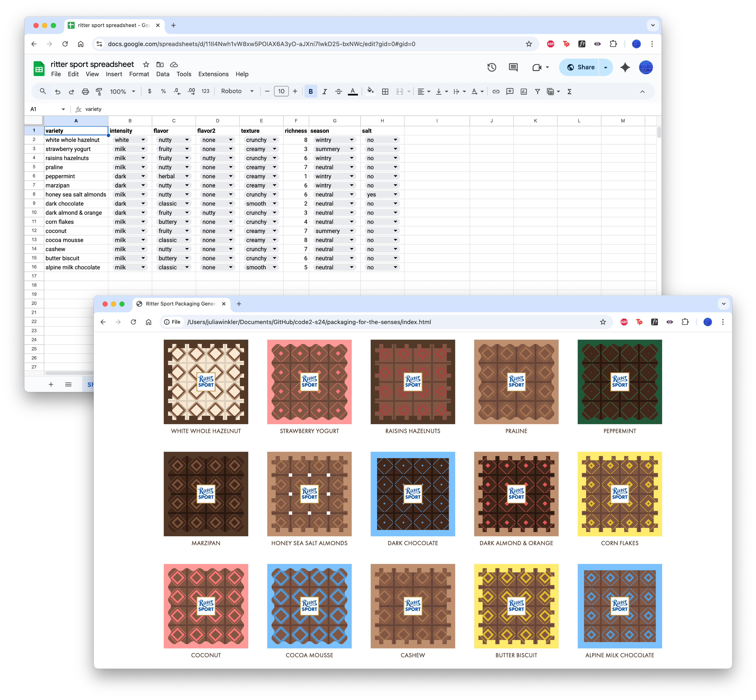Toggle italic formatting button

[x=325, y=91]
